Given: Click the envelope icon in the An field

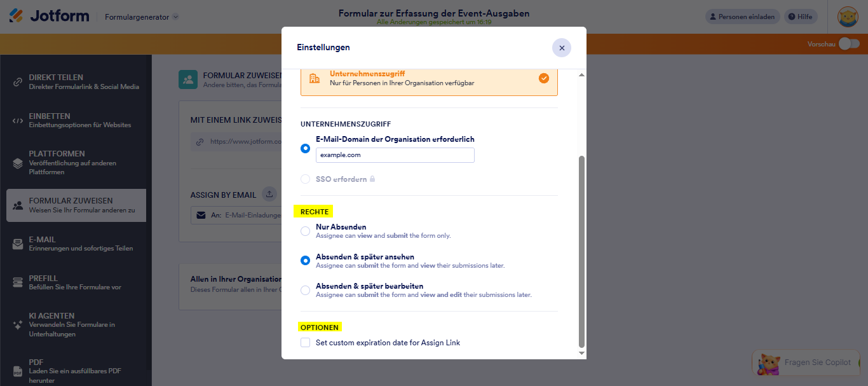Looking at the screenshot, I should point(201,215).
